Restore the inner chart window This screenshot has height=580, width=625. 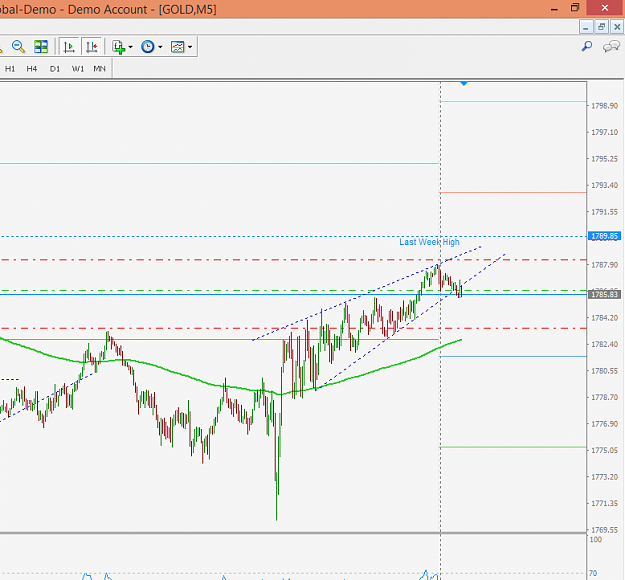tap(601, 27)
